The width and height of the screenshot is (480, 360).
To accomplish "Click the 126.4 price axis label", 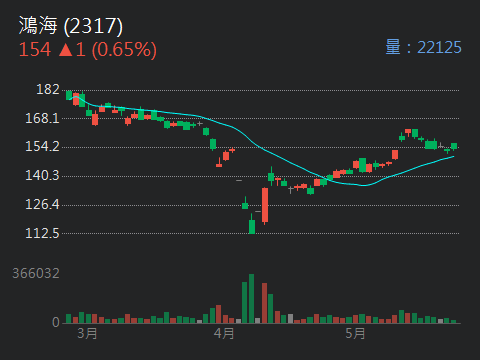I will click(x=42, y=204).
